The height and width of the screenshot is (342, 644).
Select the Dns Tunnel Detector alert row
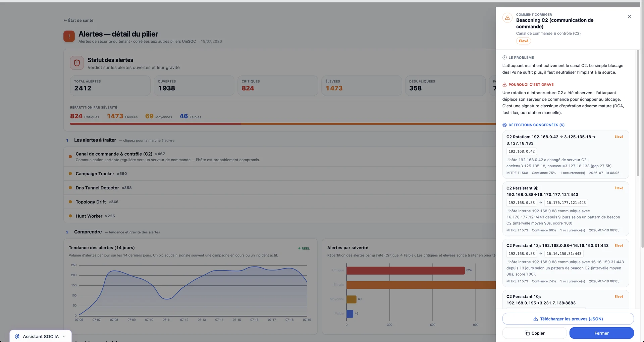[x=280, y=188]
